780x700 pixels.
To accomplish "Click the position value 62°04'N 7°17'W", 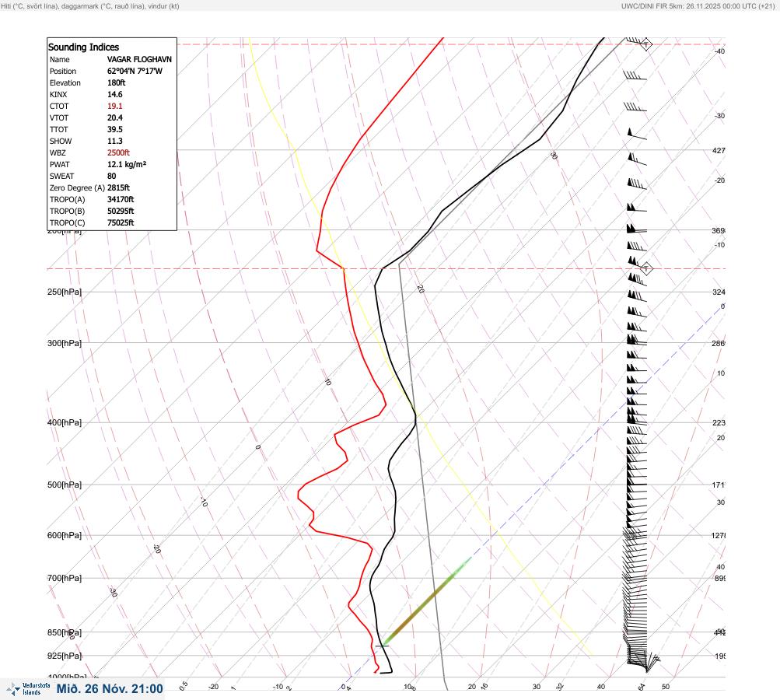I will (135, 71).
